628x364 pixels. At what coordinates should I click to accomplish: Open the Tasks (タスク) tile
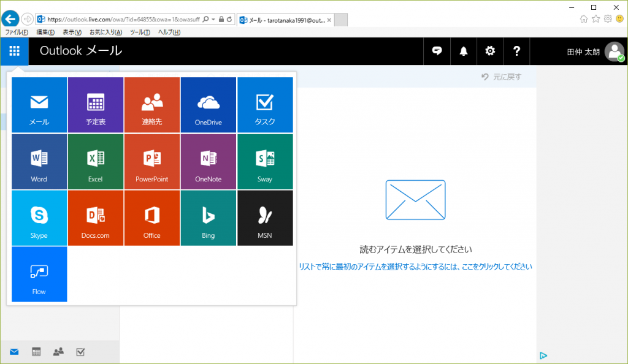coord(265,105)
